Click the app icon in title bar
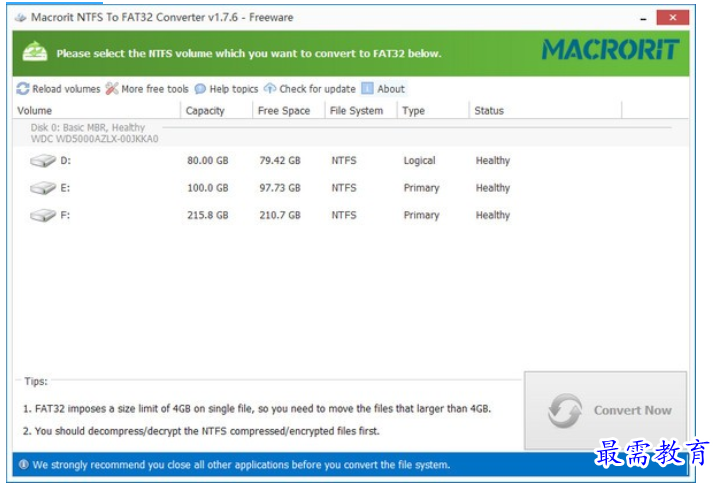 coord(21,18)
